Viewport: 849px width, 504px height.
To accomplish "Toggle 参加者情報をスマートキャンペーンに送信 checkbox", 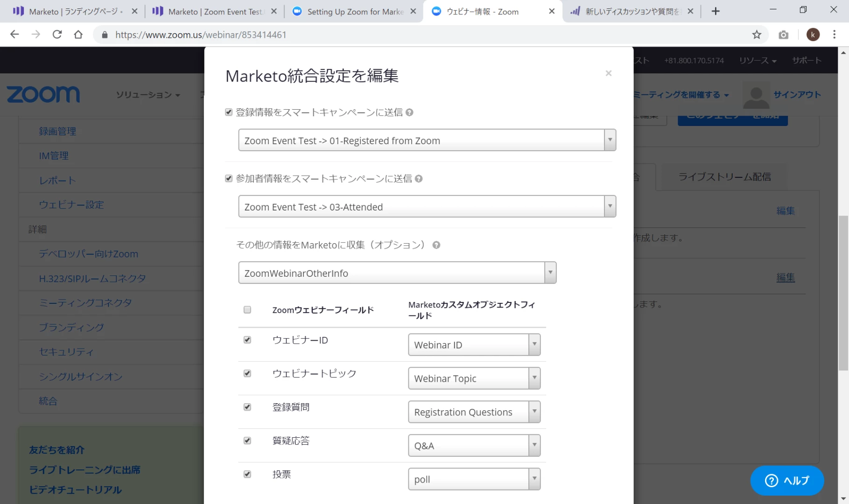I will (x=229, y=178).
